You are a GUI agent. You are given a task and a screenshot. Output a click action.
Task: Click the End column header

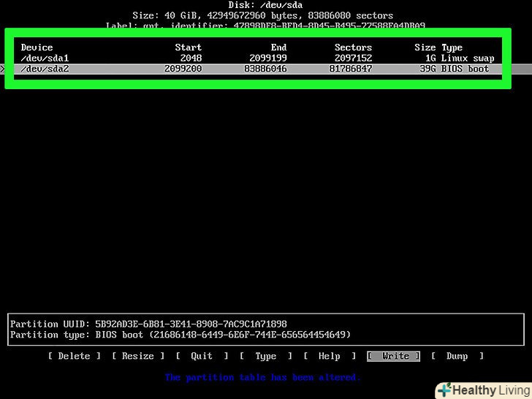click(x=278, y=47)
